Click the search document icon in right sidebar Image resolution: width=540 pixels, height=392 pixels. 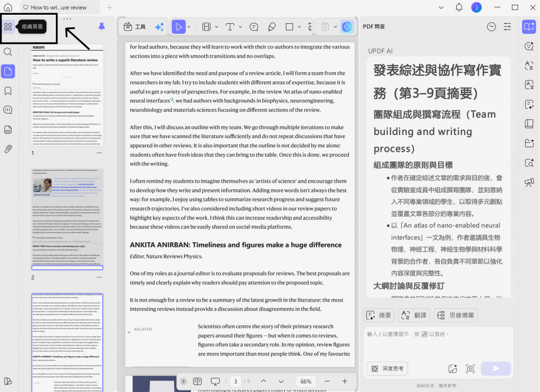coord(529,162)
